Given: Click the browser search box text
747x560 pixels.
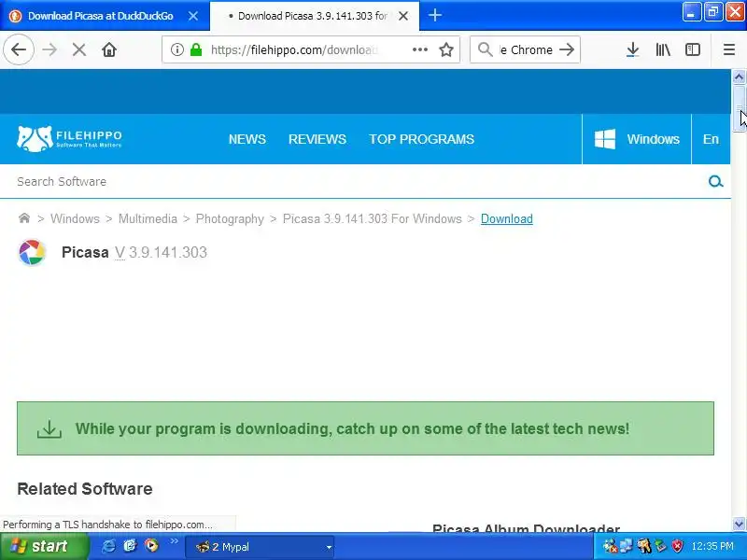Looking at the screenshot, I should point(526,49).
